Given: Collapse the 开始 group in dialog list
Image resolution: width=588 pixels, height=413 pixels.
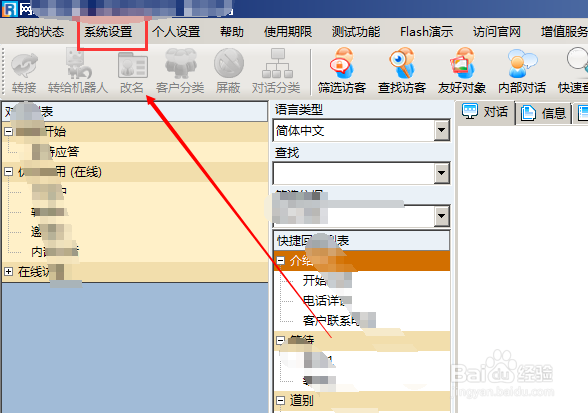Looking at the screenshot, I should tap(8, 132).
